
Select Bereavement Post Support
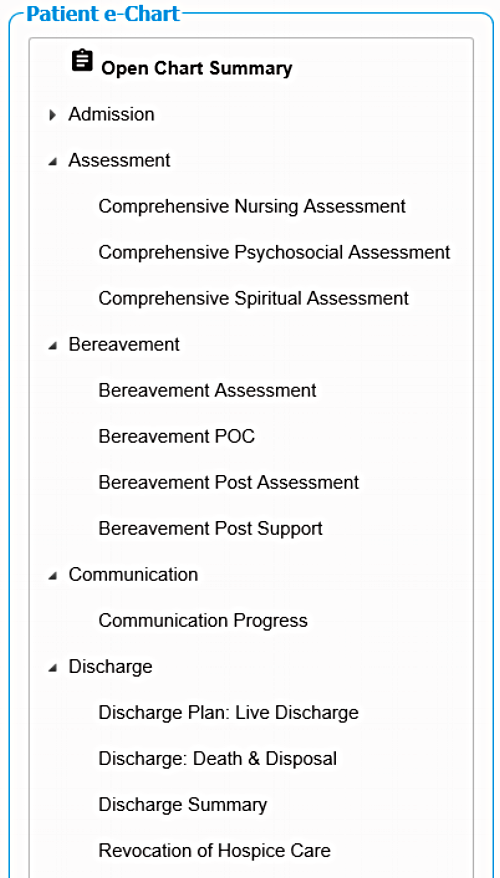pyautogui.click(x=211, y=529)
